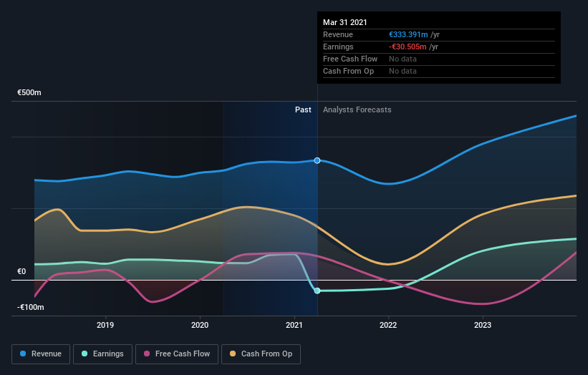Click the -€30.505m earnings value in tooltip
The height and width of the screenshot is (375, 588).
click(408, 47)
